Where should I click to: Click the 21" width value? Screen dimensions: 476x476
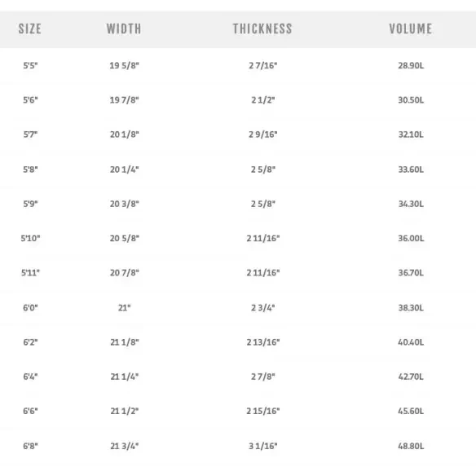coord(124,307)
